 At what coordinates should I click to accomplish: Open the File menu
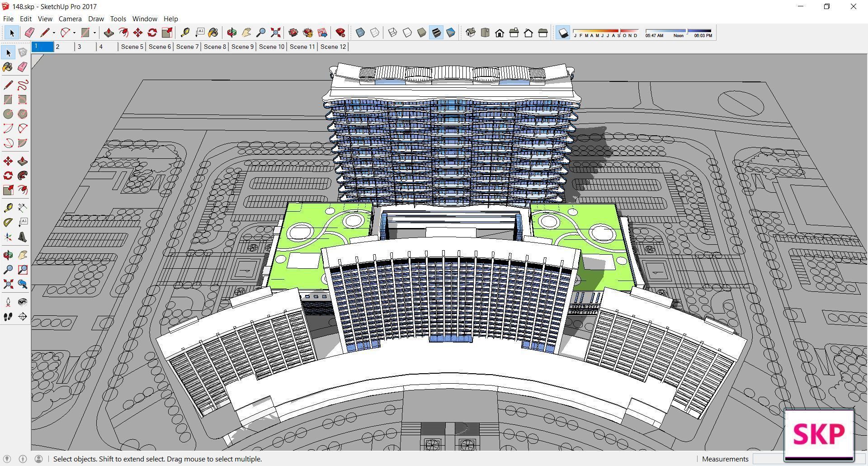tap(8, 19)
